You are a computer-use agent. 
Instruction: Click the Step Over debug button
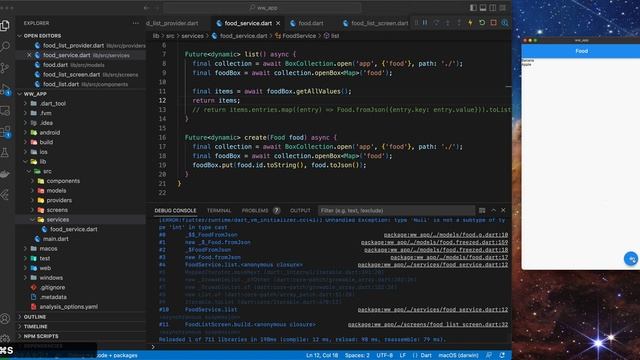click(x=436, y=23)
